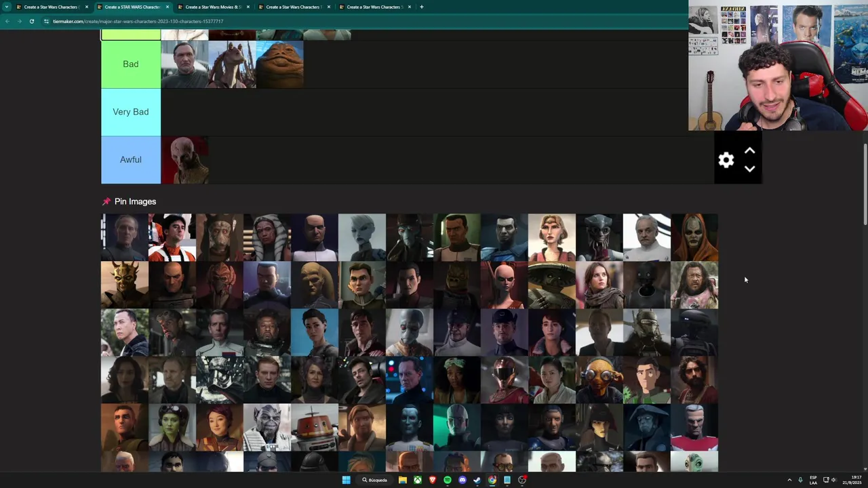
Task: Open Spotify from taskbar
Action: pyautogui.click(x=448, y=480)
